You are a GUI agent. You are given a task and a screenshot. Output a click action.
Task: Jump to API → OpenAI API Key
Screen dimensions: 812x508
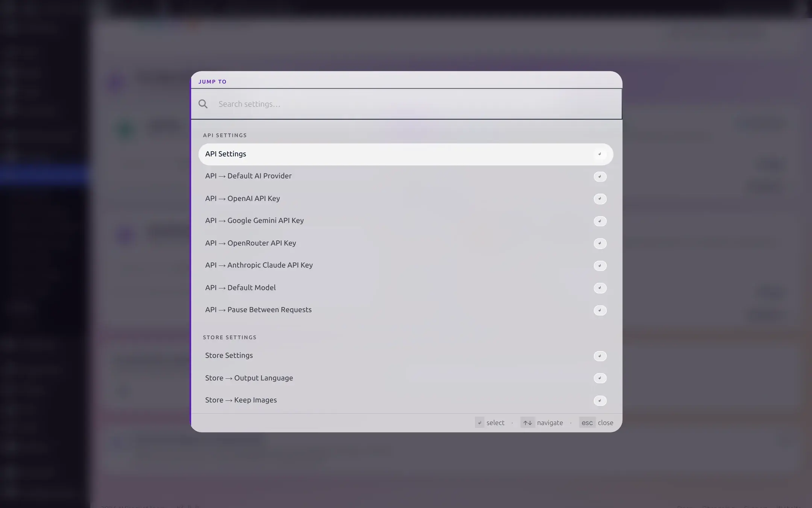coord(406,198)
